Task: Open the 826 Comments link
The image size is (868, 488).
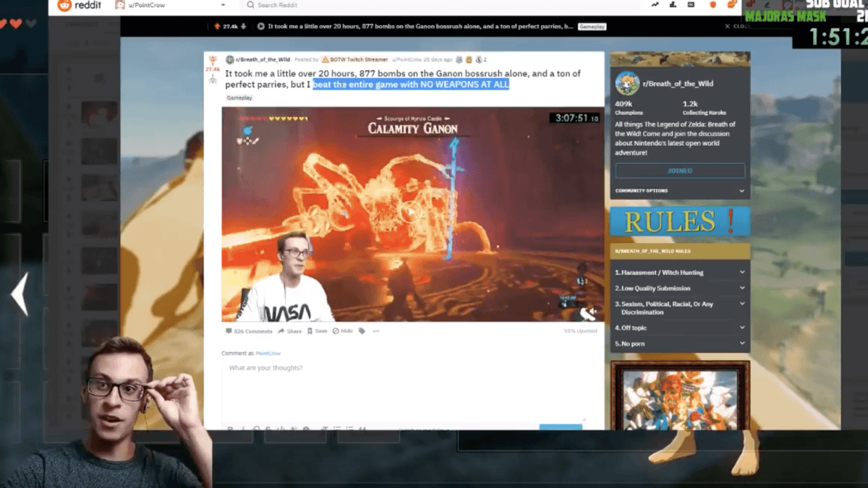Action: (x=249, y=331)
